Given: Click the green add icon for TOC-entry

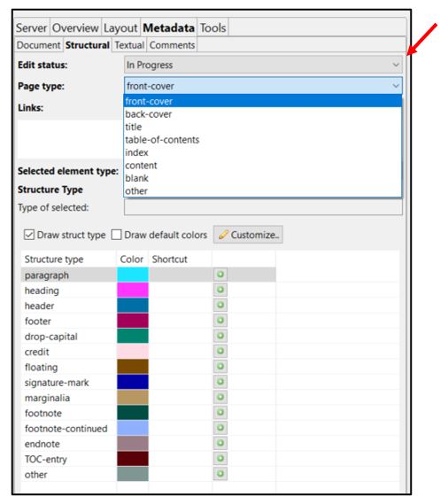Looking at the screenshot, I should coord(220,458).
